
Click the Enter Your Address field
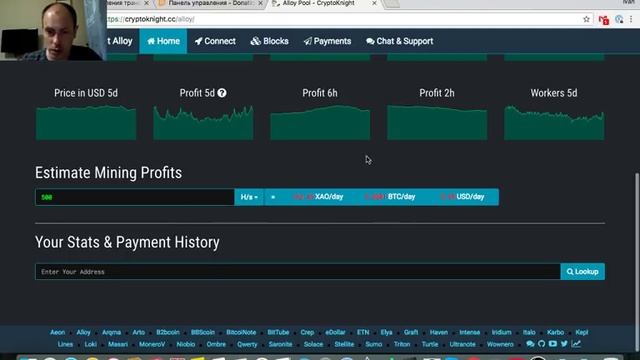(298, 272)
